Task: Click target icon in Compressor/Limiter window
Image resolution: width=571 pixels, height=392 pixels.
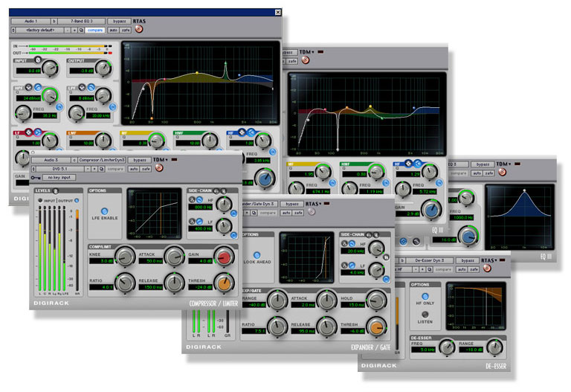Action: [x=159, y=168]
